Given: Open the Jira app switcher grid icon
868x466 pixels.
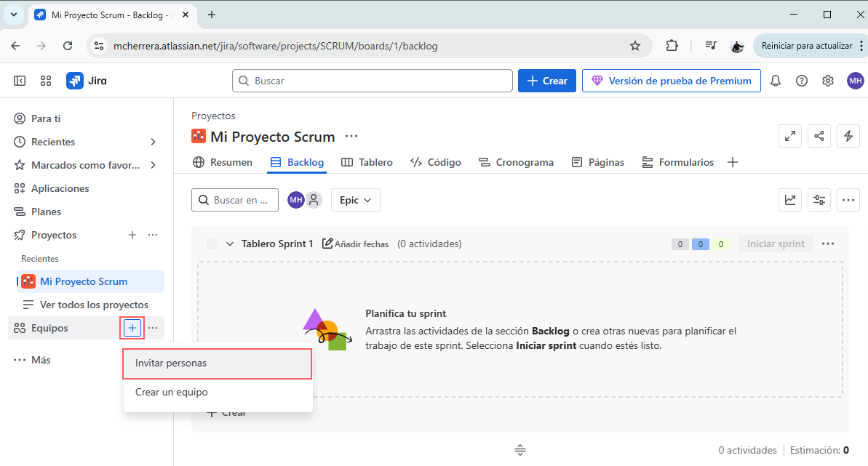Looking at the screenshot, I should (x=46, y=81).
